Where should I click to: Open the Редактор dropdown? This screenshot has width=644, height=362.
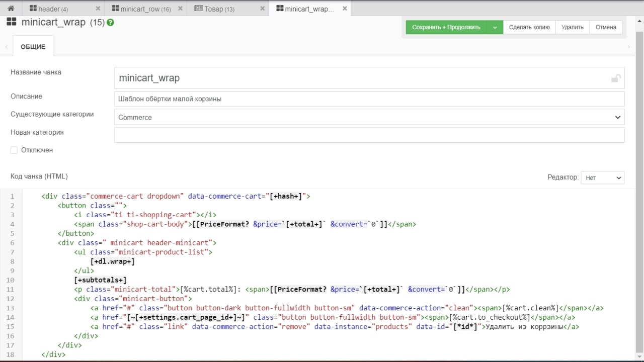602,177
